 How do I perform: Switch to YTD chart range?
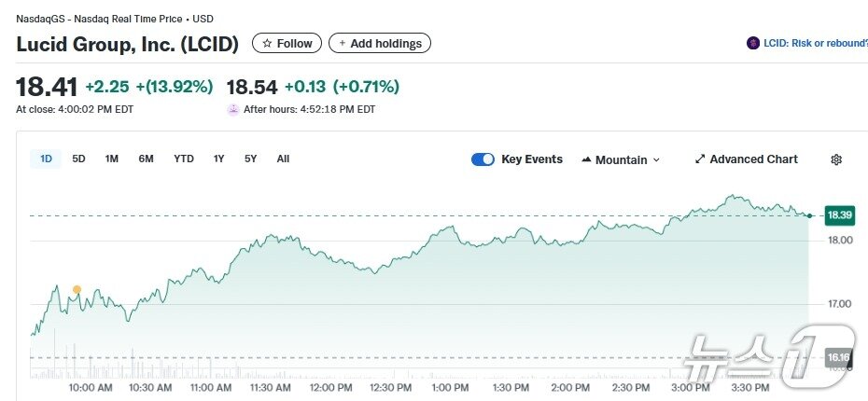pos(184,159)
